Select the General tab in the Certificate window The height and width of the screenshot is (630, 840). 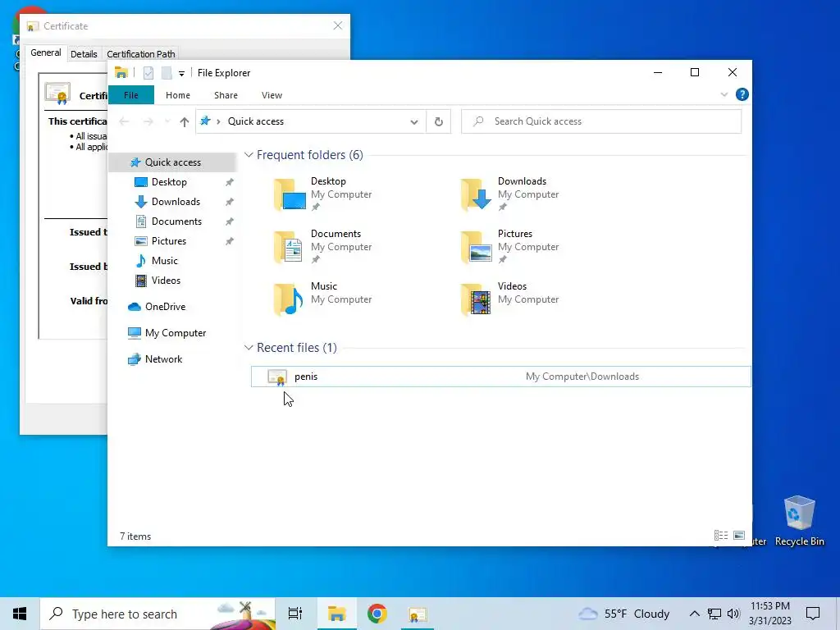46,52
